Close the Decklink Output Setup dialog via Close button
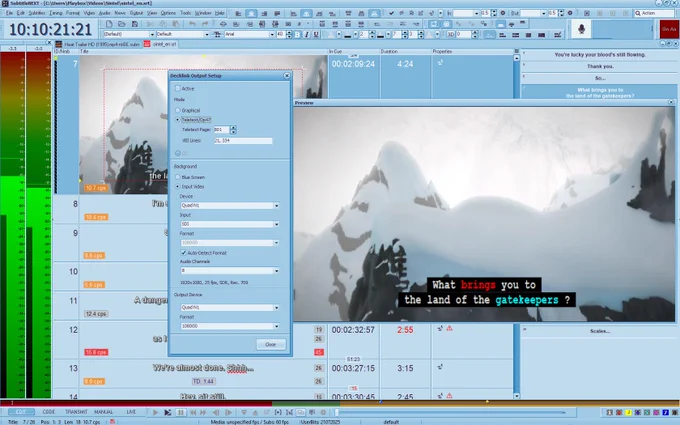This screenshot has width=680, height=425. [x=270, y=344]
